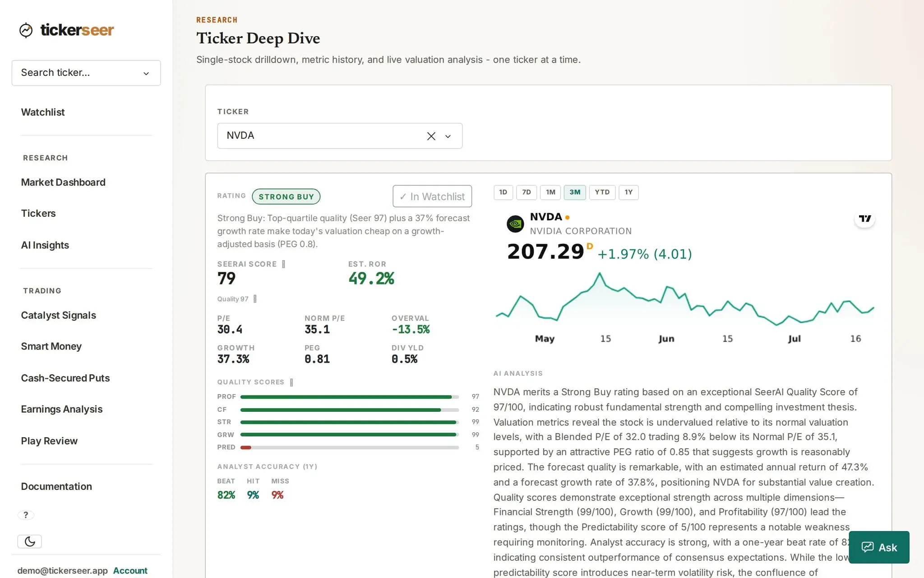Open TradingView logo button

(x=865, y=219)
